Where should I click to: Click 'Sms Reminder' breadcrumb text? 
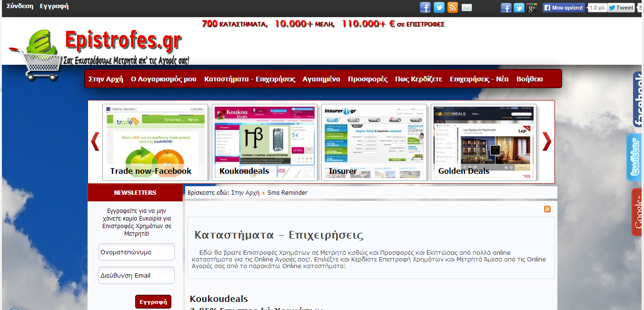(x=287, y=193)
